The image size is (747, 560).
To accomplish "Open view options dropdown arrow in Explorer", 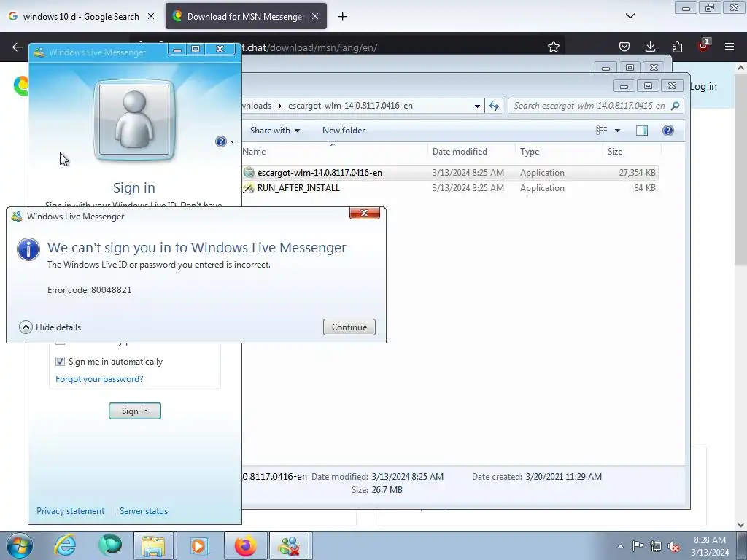I will [x=617, y=131].
